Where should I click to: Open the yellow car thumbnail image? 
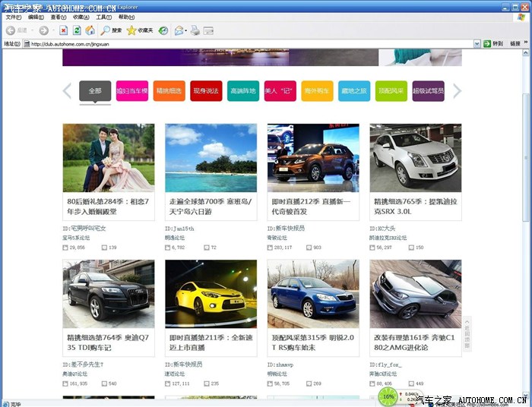211,294
